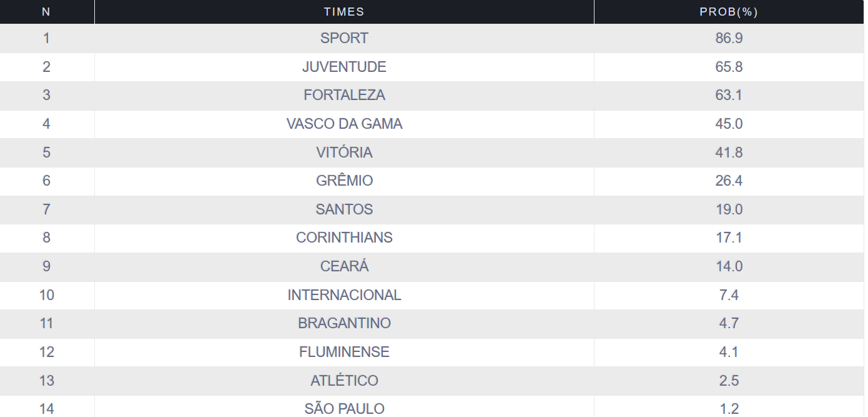Screen dimensions: 868x417
Task: Click the VITÓRIA team name
Action: click(344, 153)
